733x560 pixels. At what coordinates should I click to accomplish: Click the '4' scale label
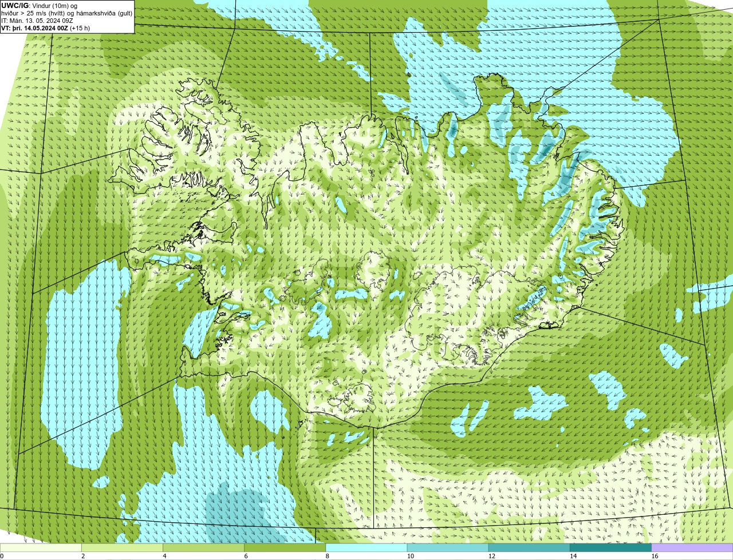[x=164, y=556]
